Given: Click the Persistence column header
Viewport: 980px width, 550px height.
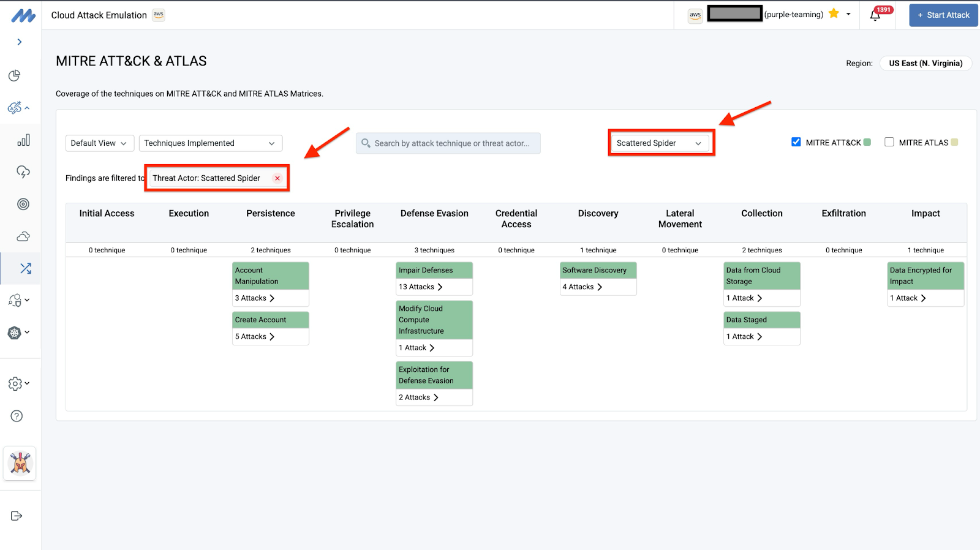Looking at the screenshot, I should pyautogui.click(x=271, y=214).
